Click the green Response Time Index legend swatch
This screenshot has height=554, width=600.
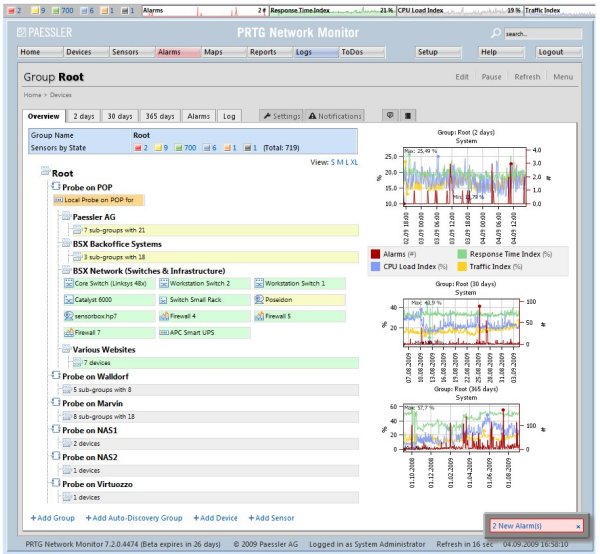pos(462,254)
